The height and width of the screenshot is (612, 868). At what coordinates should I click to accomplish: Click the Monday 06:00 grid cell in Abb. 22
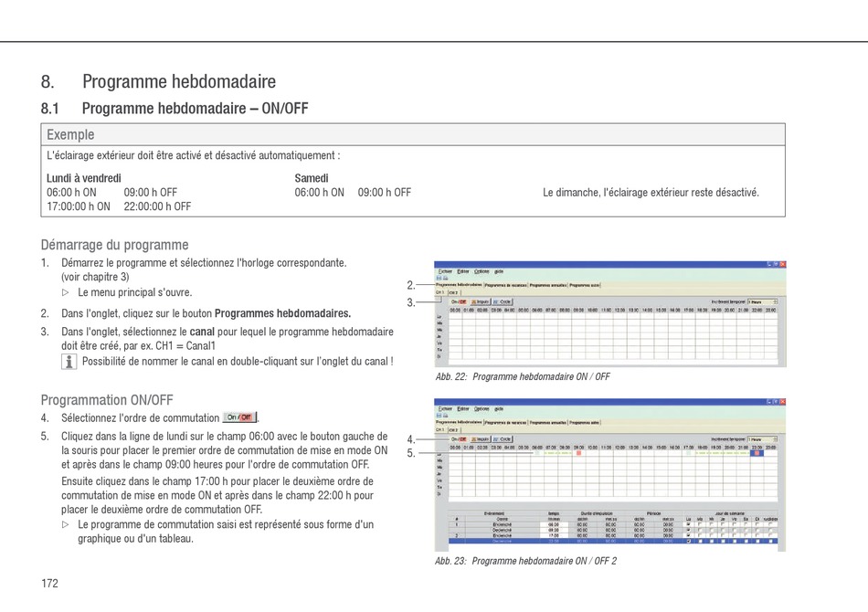[x=536, y=317]
